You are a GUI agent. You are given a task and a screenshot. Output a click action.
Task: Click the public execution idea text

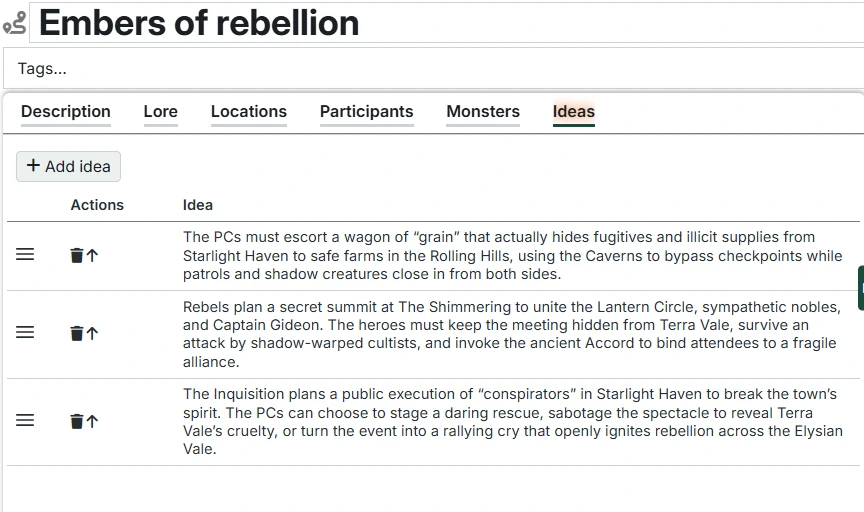[x=512, y=421]
